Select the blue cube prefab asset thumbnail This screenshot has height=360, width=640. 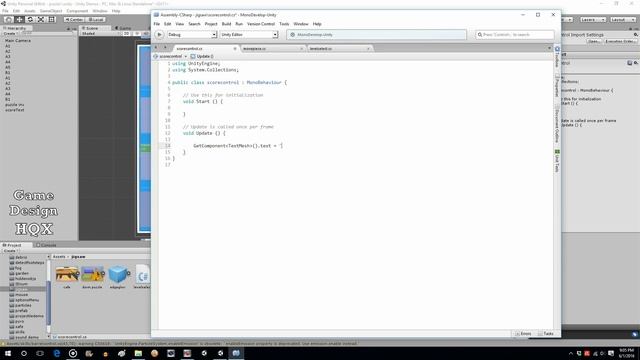(x=118, y=274)
